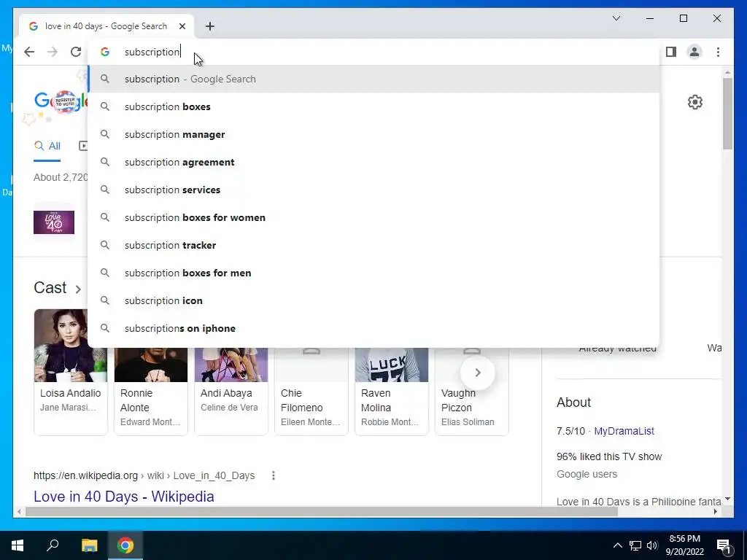Open the network icon in system tray

tap(635, 545)
